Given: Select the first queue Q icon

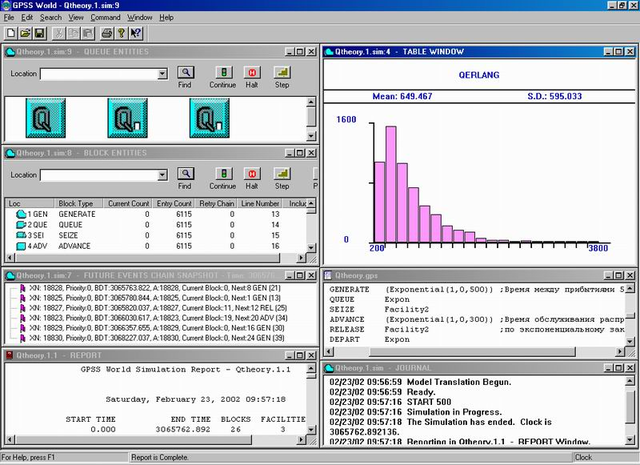Looking at the screenshot, I should (45, 118).
